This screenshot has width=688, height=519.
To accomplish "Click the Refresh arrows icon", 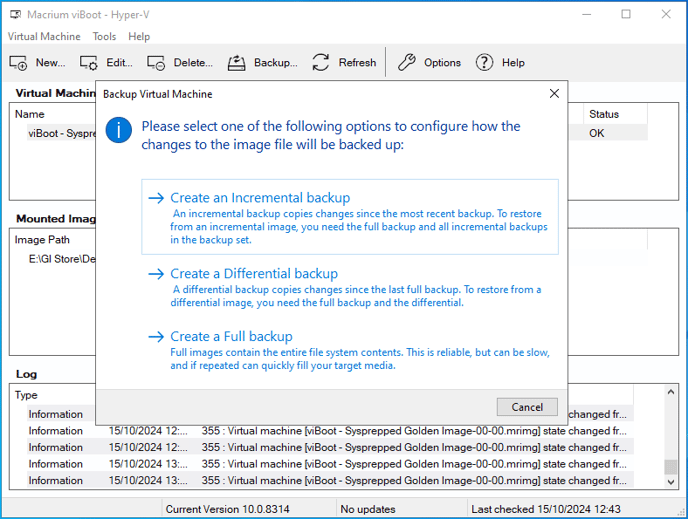I will tap(321, 63).
